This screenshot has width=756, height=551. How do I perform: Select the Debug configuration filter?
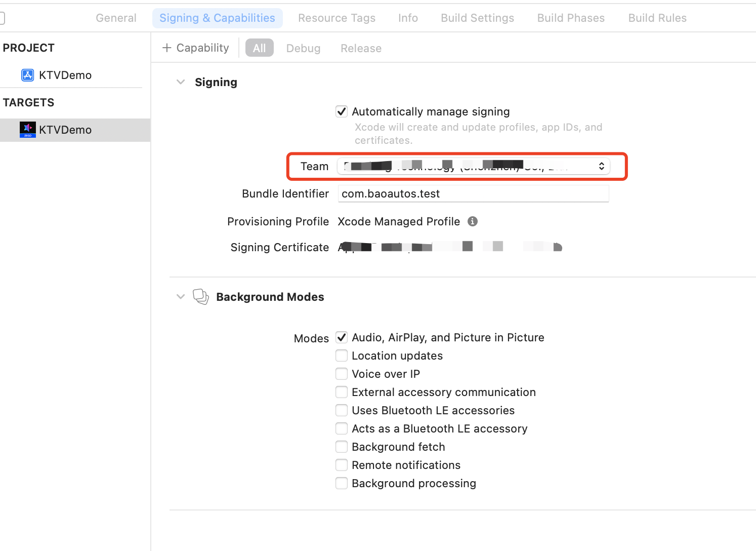click(x=303, y=48)
